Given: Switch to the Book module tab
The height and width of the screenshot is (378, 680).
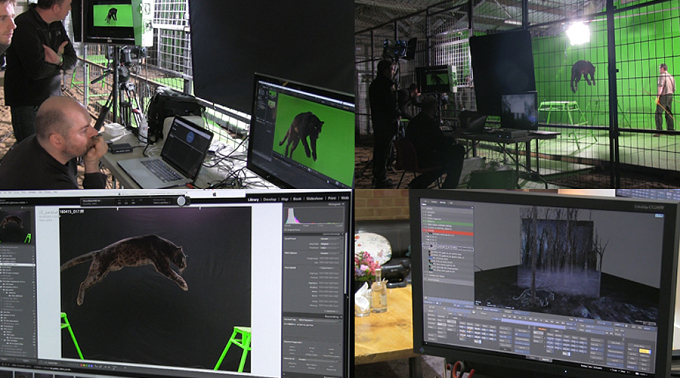Looking at the screenshot, I should point(297,199).
